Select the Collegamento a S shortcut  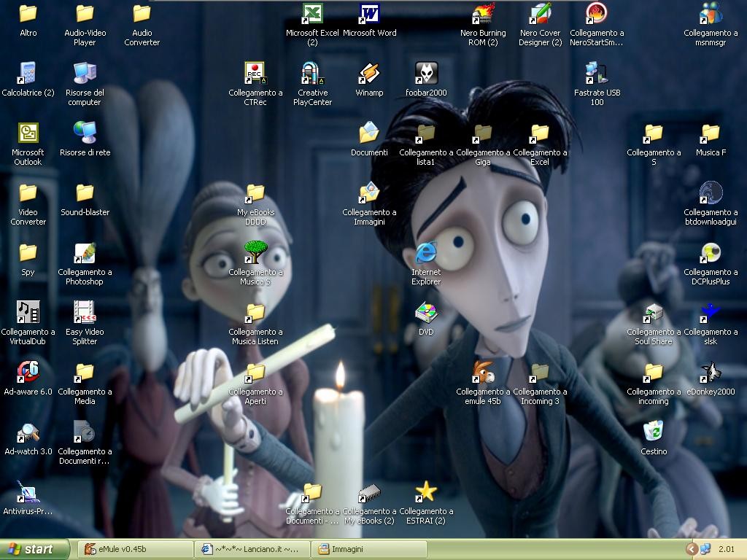pyautogui.click(x=654, y=133)
